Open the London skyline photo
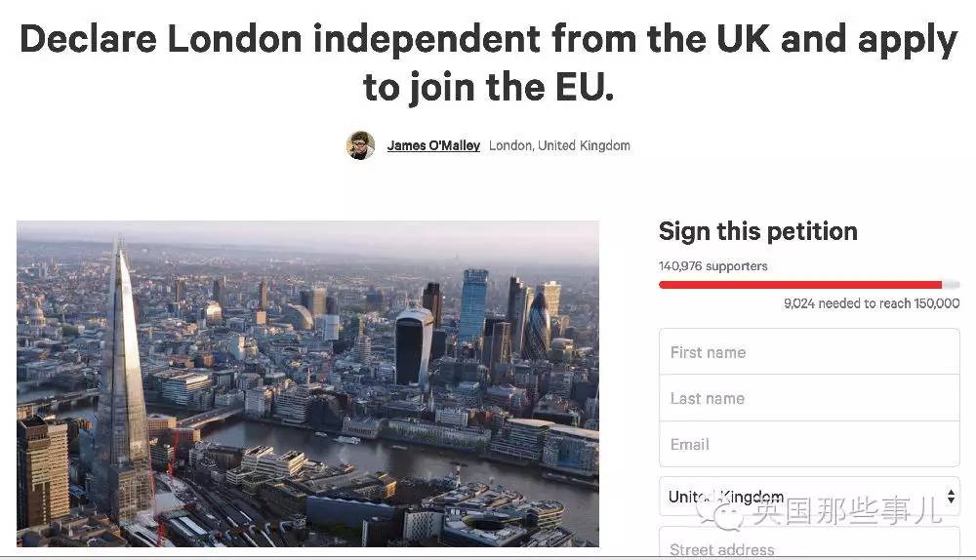This screenshot has height=560, width=976. coord(307,383)
